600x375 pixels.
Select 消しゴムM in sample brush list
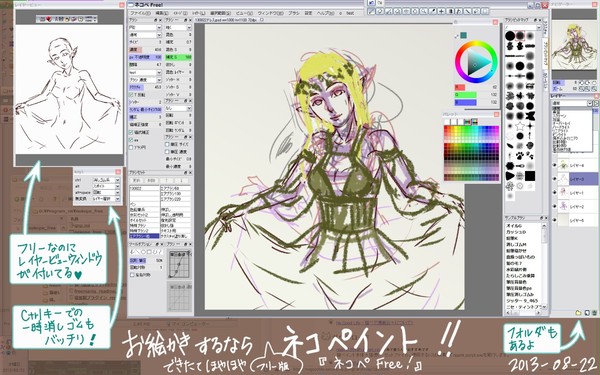pos(517,245)
